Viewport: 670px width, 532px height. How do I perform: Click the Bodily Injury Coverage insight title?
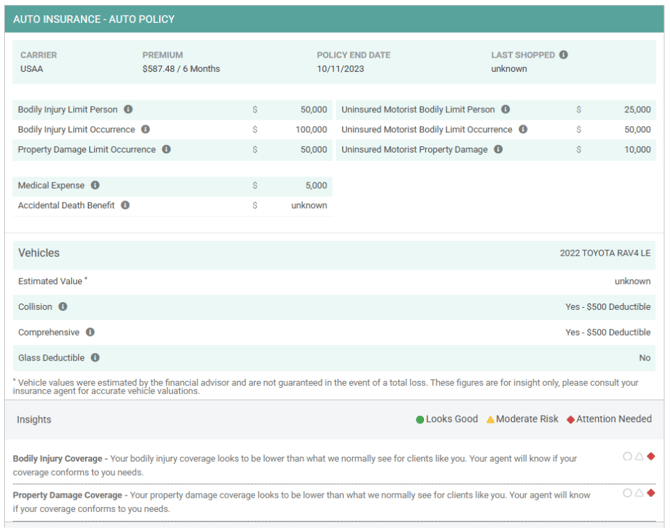[57, 459]
